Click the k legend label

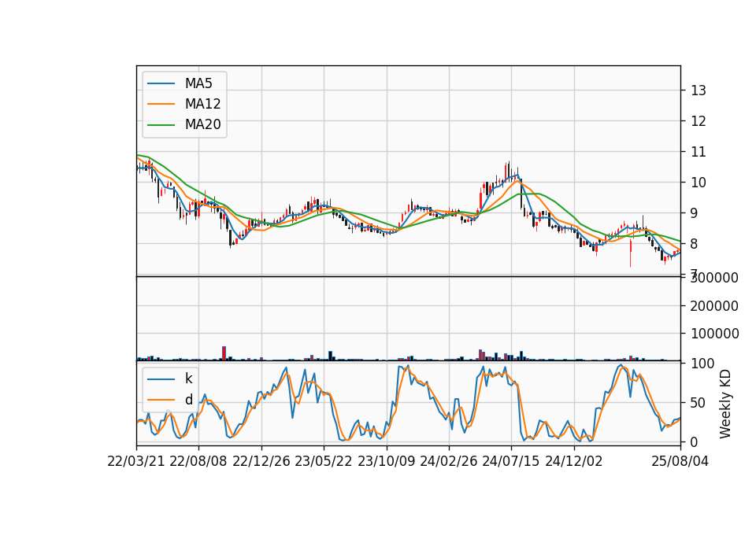pyautogui.click(x=188, y=379)
